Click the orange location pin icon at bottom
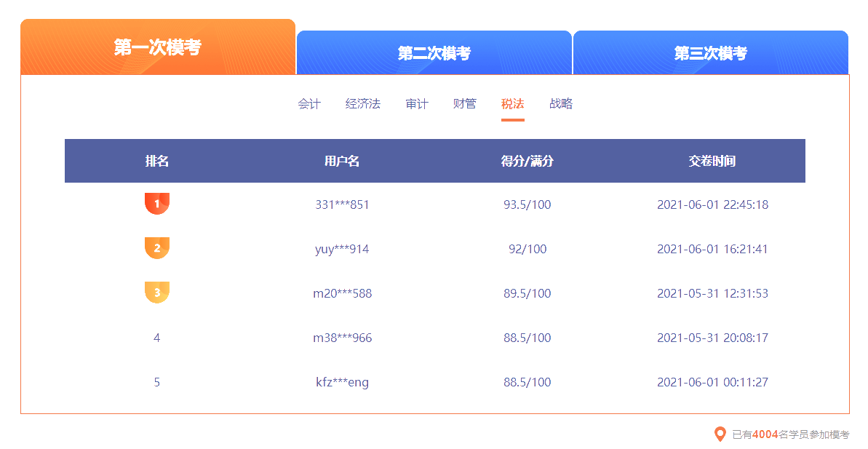Screen dimensions: 868x449 [x=719, y=434]
